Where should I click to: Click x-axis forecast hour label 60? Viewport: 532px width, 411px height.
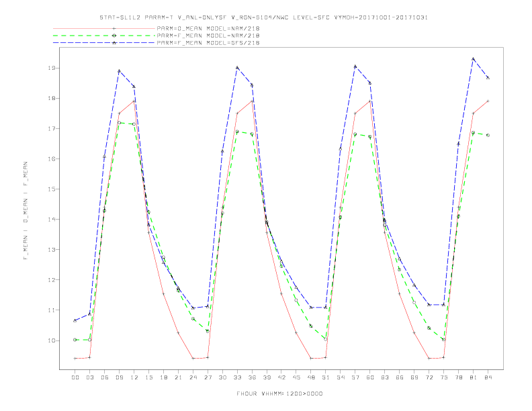(x=370, y=377)
